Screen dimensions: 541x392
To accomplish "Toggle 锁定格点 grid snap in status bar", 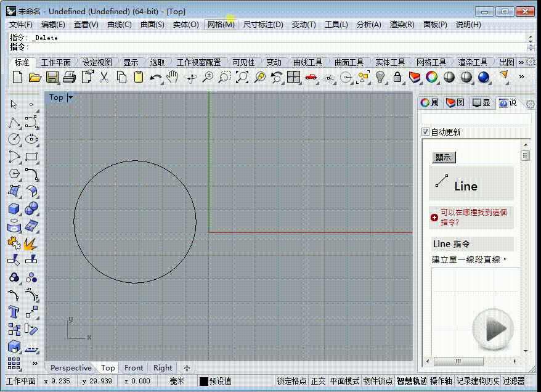I will point(291,381).
